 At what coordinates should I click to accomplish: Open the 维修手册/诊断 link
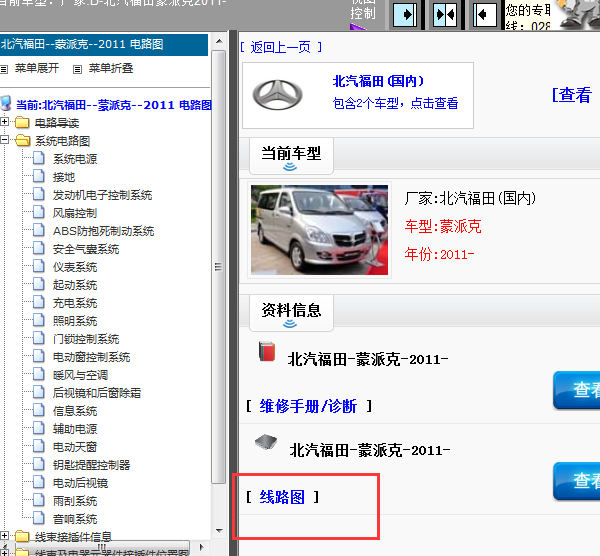point(308,406)
